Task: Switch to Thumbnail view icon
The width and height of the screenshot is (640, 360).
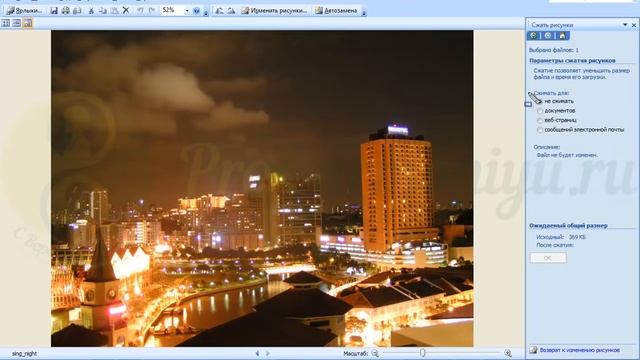Action: (x=6, y=23)
